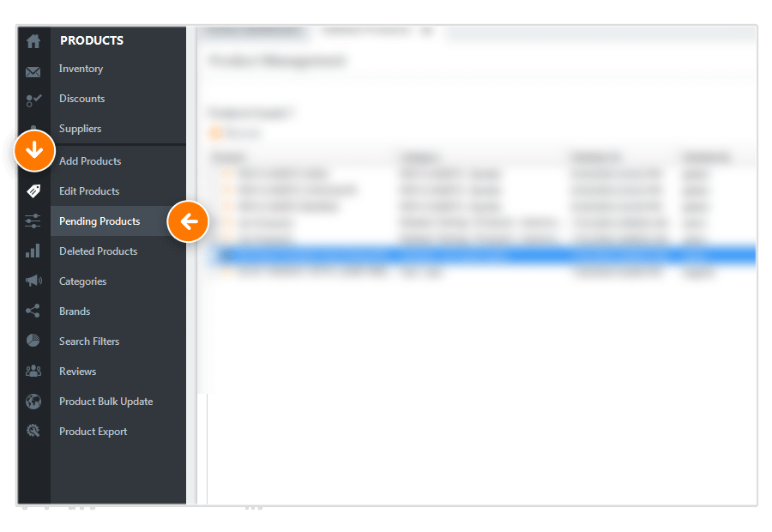The image size is (772, 532).
Task: Select Suppliers in Products menu
Action: point(80,129)
